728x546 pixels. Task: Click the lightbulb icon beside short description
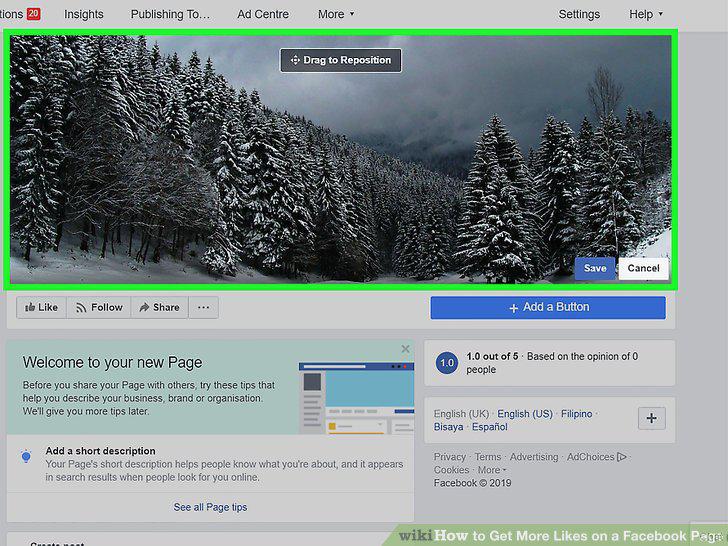(x=26, y=456)
